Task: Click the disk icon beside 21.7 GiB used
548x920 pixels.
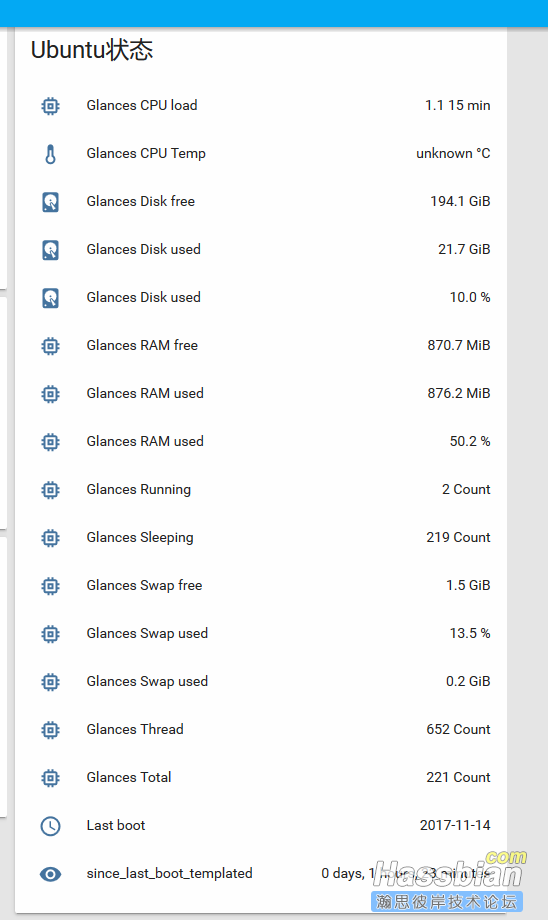Action: pyautogui.click(x=50, y=250)
